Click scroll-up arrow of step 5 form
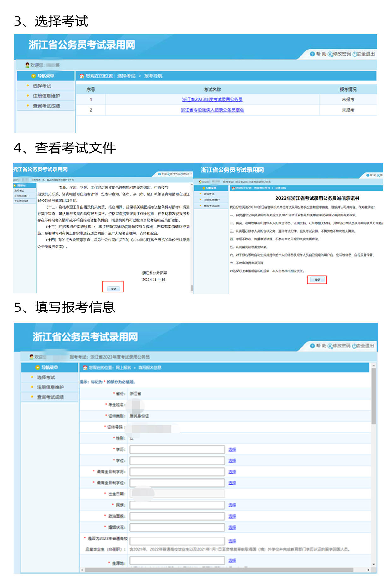 click(x=374, y=365)
